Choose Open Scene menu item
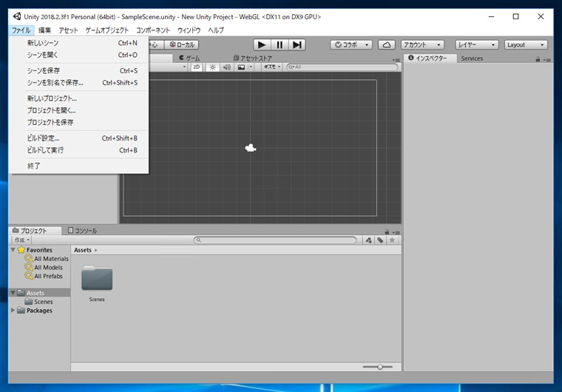This screenshot has width=562, height=392. coord(79,55)
